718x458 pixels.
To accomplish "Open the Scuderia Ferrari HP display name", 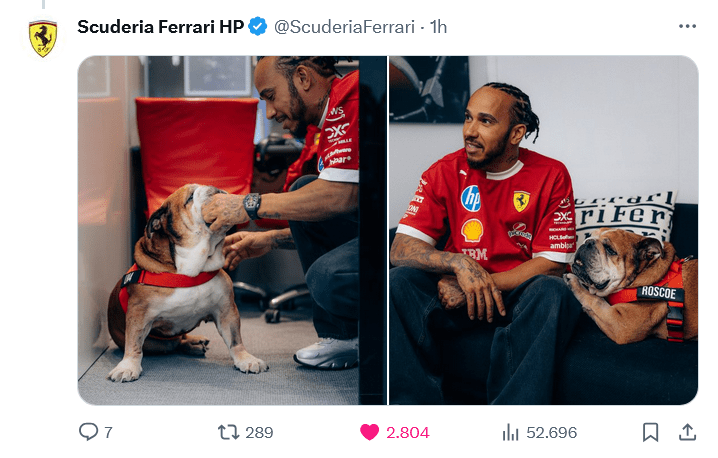I will [160, 27].
